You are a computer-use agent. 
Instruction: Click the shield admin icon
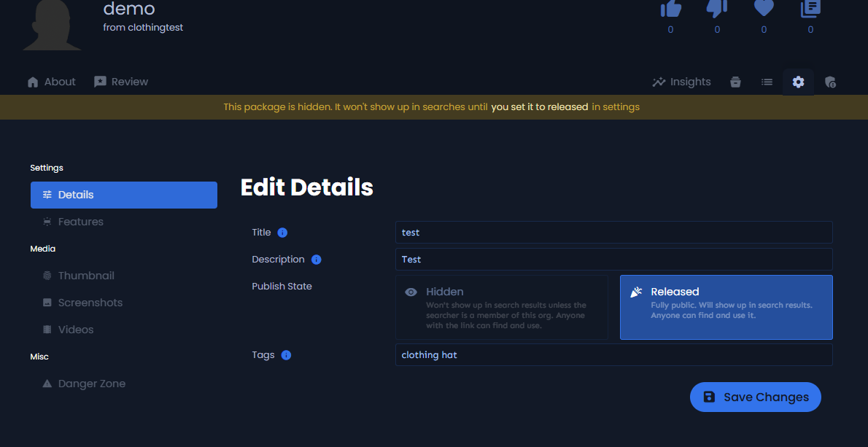pos(829,82)
